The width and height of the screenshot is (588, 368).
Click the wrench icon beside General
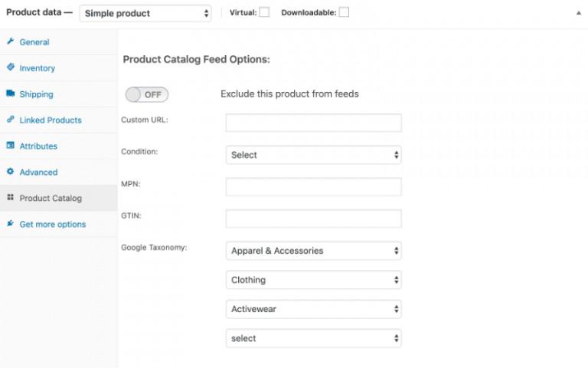(10, 41)
